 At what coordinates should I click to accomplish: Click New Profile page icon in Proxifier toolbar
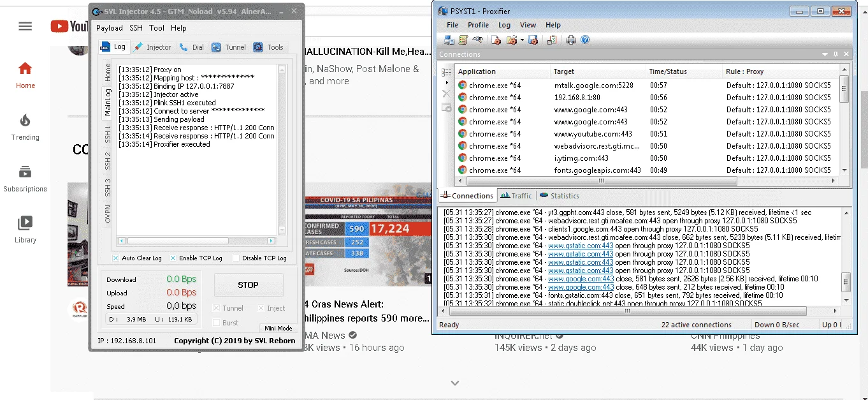496,40
